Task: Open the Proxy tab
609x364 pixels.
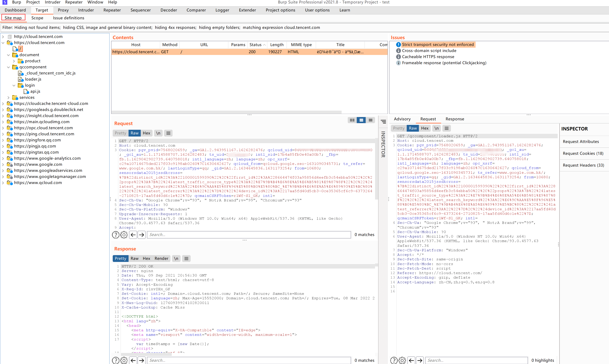Action: coord(63,10)
